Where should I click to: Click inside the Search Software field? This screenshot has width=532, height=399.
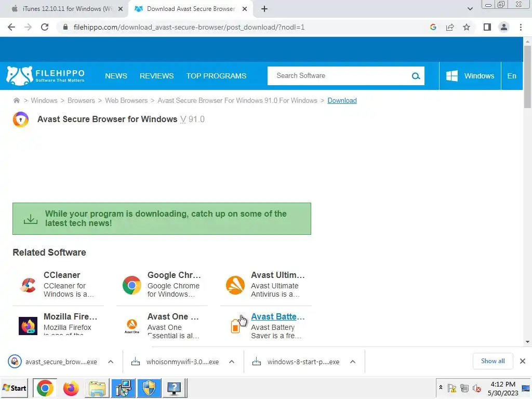pyautogui.click(x=339, y=76)
